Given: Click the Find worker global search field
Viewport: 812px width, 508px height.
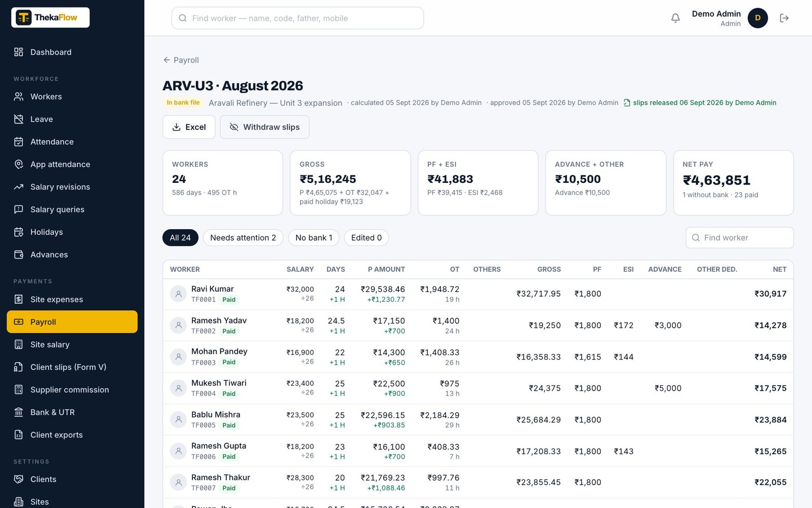Looking at the screenshot, I should coord(297,18).
